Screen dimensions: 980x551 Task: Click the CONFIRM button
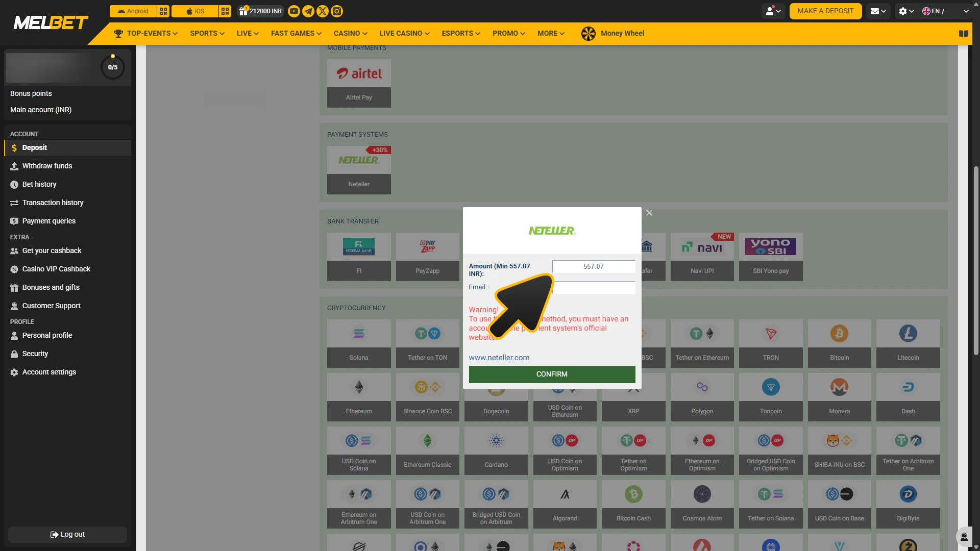pos(552,374)
